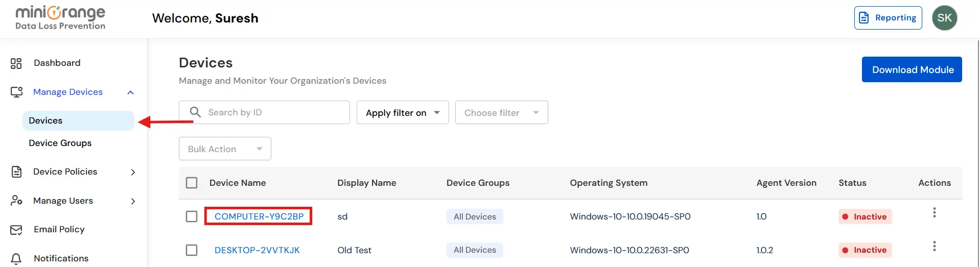980x267 pixels.
Task: Open the COMPUTER-Y9C2BP device link
Action: (x=259, y=216)
